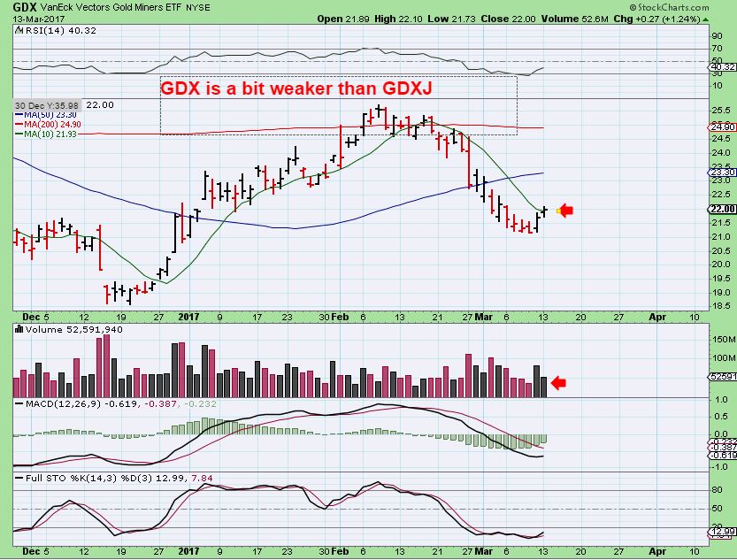This screenshot has width=737, height=560.
Task: Click the Apr label on the price chart date axis
Action: (x=657, y=317)
